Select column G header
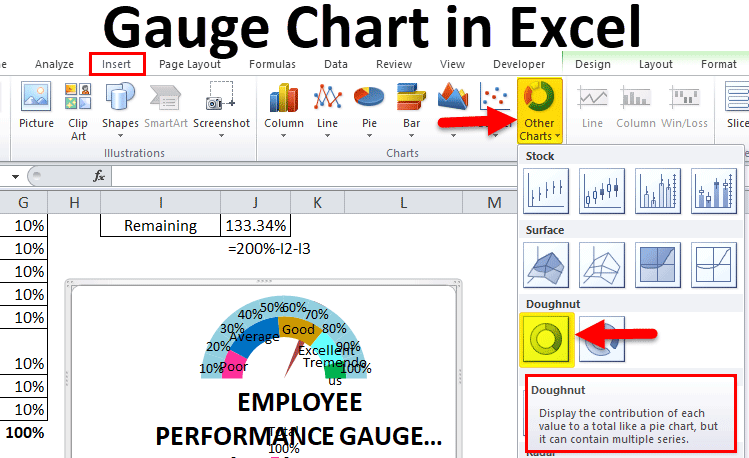The height and width of the screenshot is (458, 749). pos(23,202)
